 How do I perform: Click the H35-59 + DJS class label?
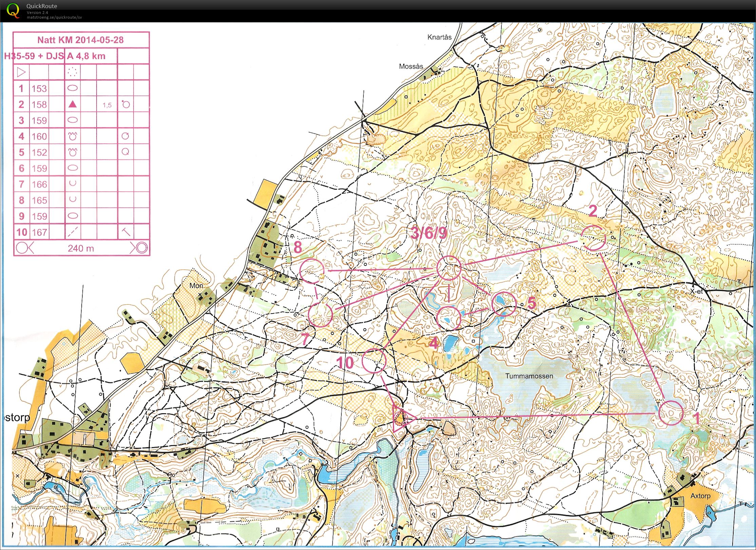(34, 56)
